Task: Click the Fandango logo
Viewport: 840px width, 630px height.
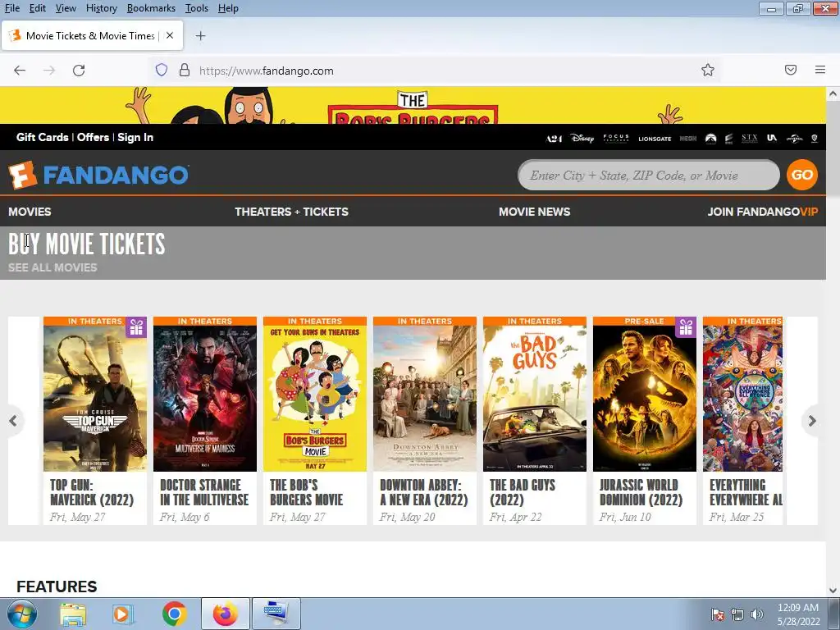Action: click(x=98, y=175)
